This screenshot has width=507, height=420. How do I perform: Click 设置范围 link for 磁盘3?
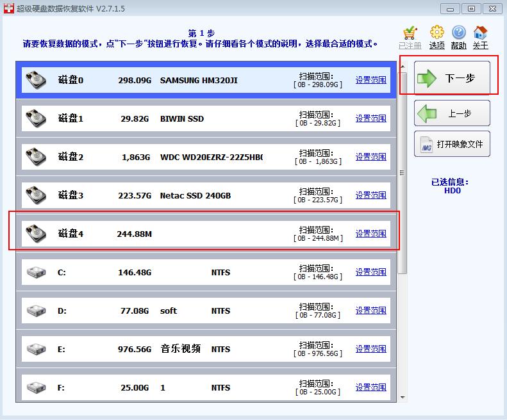click(x=371, y=195)
